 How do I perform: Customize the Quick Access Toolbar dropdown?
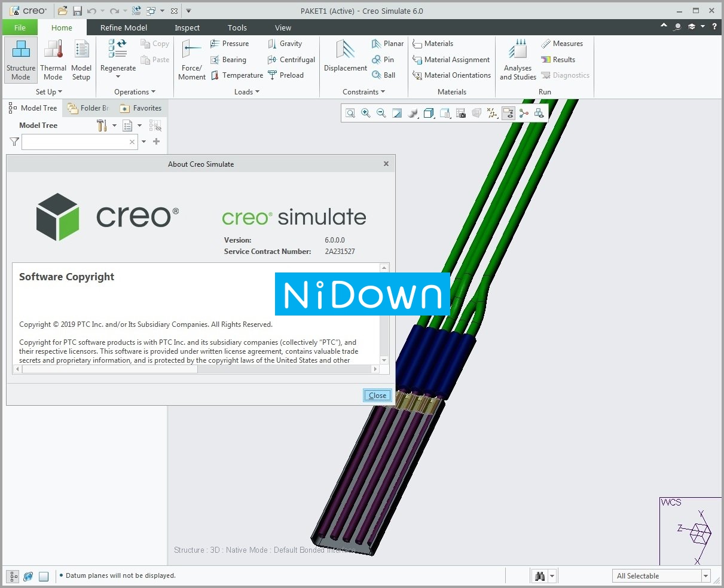point(189,11)
